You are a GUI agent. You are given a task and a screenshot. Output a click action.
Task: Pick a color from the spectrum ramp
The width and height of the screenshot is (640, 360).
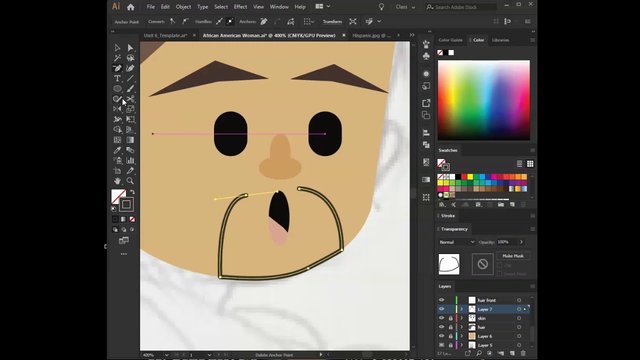click(x=484, y=100)
